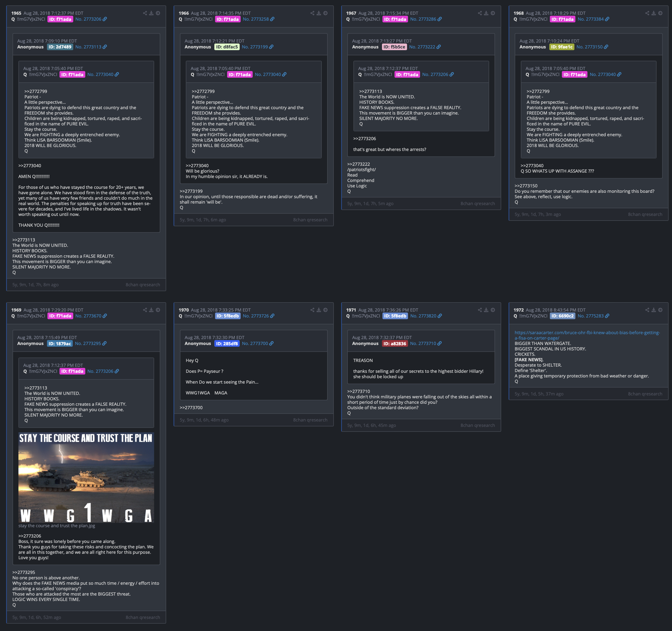Open the No. 2773384 link in post 1968
Image resolution: width=672 pixels, height=631 pixels.
(x=594, y=19)
